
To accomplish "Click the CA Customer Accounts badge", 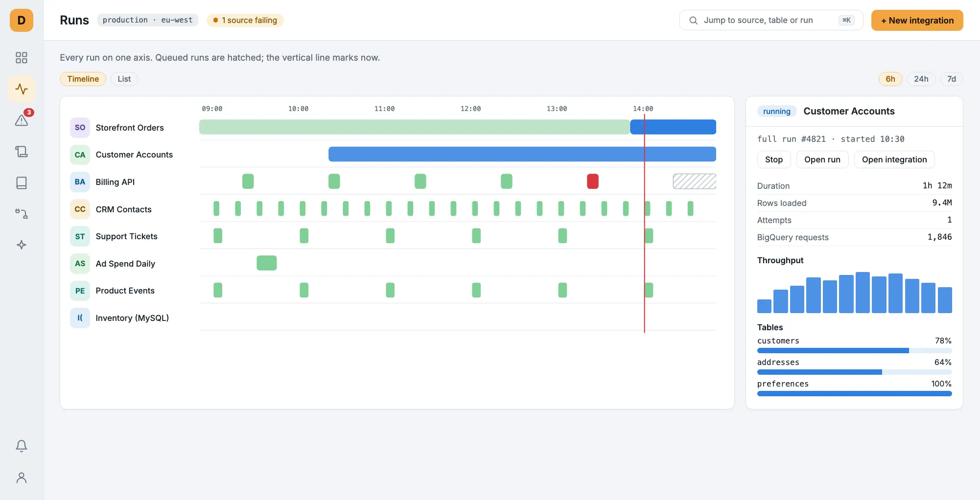I will click(80, 155).
